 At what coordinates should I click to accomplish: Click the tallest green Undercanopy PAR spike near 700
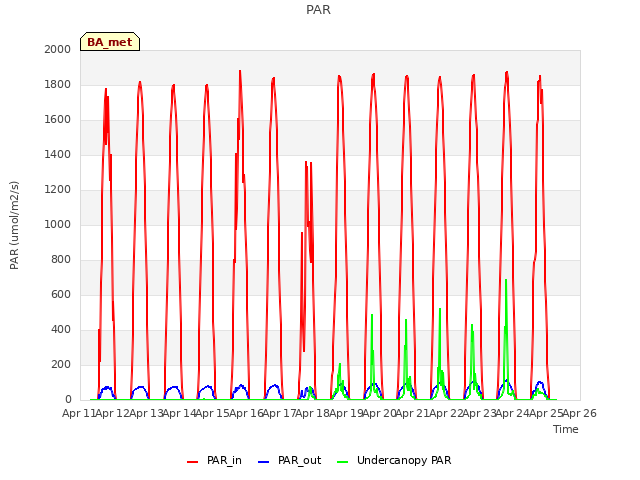(506, 282)
